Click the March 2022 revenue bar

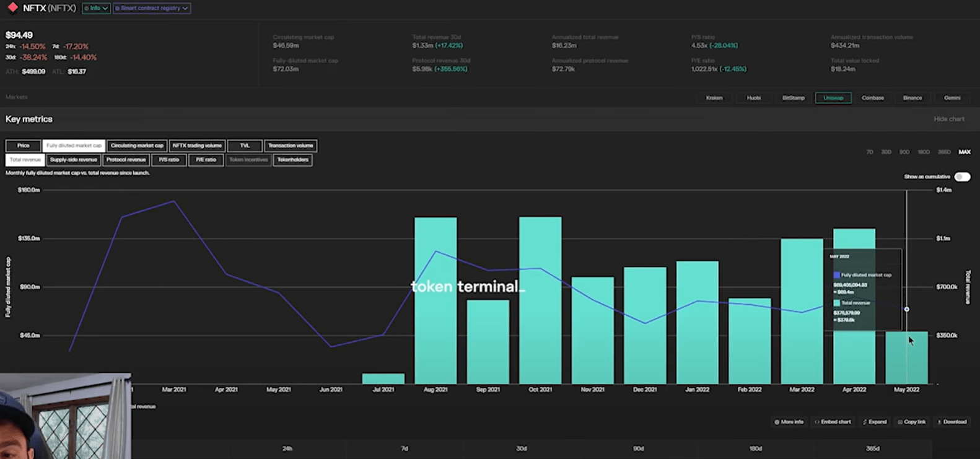pyautogui.click(x=802, y=312)
